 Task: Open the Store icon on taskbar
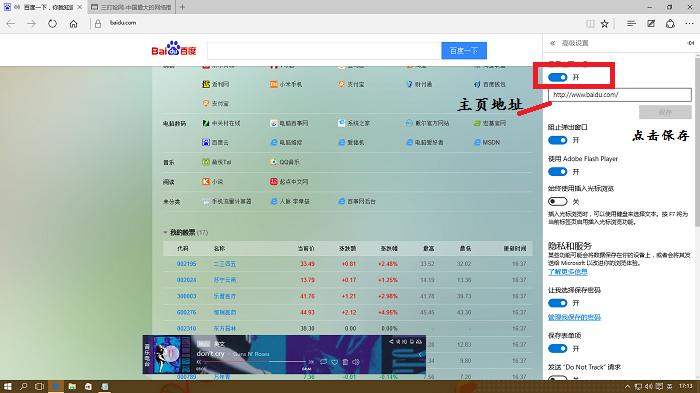click(x=88, y=386)
